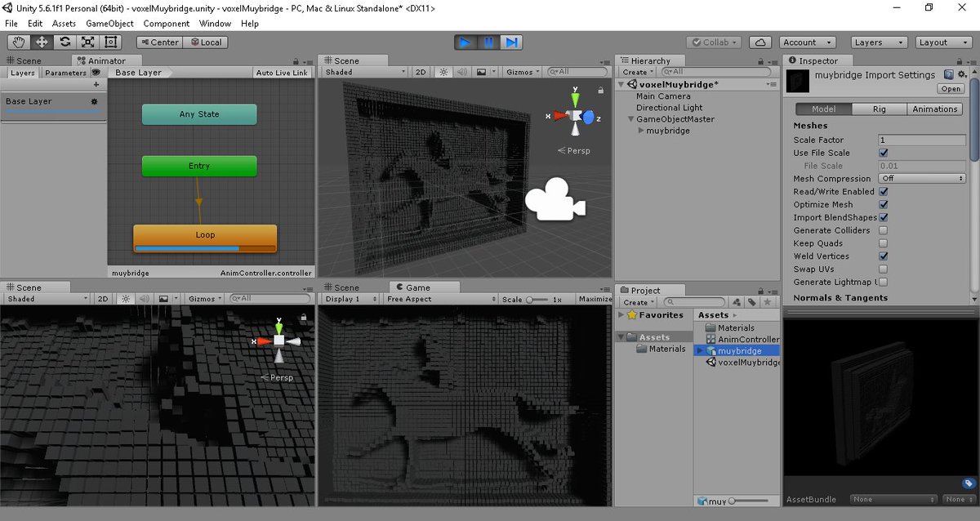This screenshot has height=521, width=980.
Task: Enable Keep Quads checkbox
Action: click(883, 243)
